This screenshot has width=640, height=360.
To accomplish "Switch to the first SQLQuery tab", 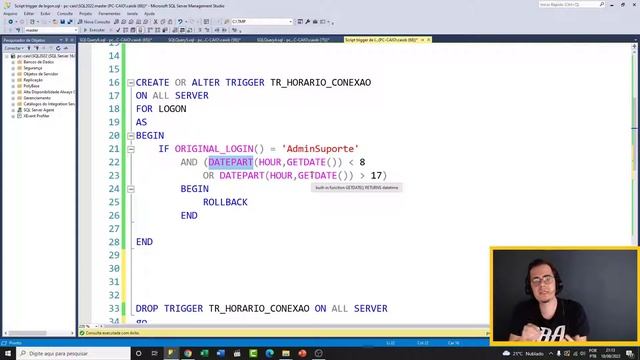I will [x=116, y=40].
